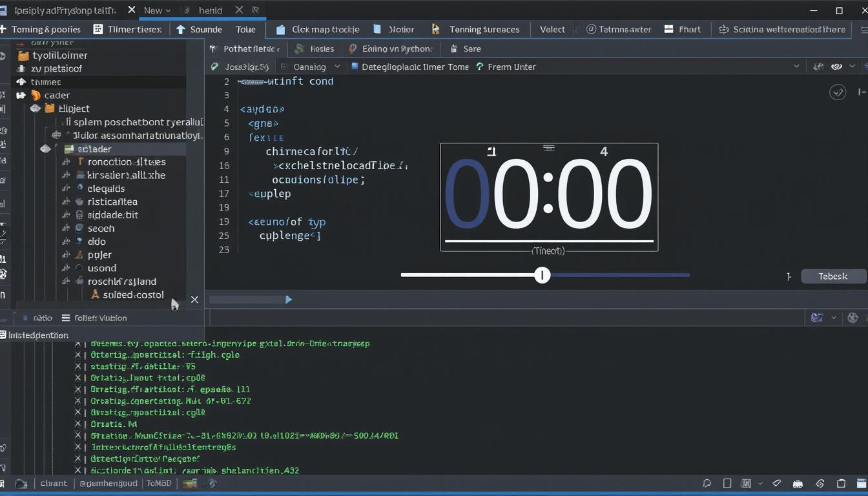Open the Toue menu item

pos(246,29)
